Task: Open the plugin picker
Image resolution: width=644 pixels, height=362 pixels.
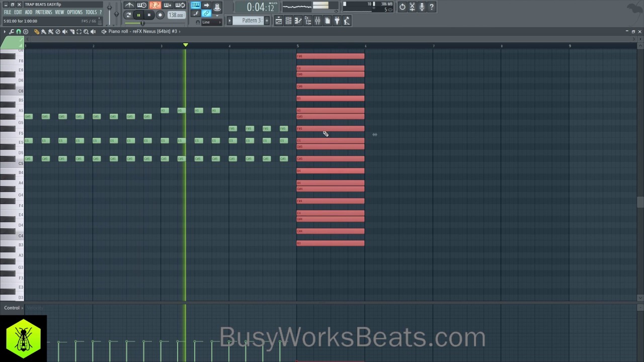Action: coord(337,21)
